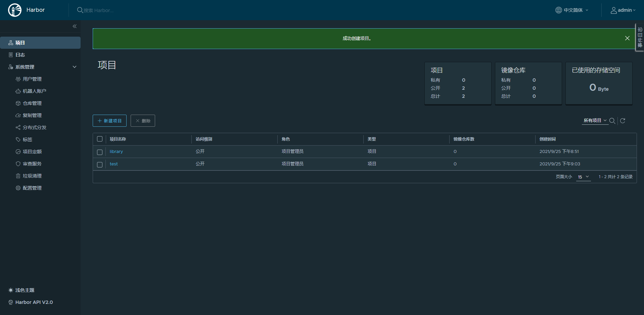Open the 所有项目 filter dropdown
Screen dimensions: 644x315
(x=595, y=120)
